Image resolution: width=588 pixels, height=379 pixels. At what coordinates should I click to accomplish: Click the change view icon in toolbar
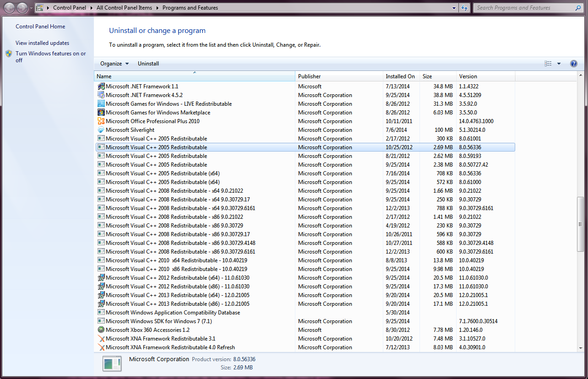pyautogui.click(x=548, y=64)
